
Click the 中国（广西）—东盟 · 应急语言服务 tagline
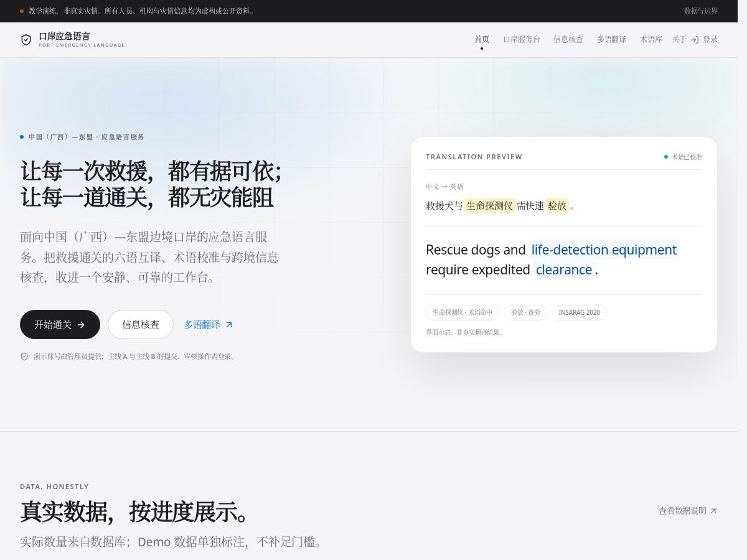pos(87,137)
